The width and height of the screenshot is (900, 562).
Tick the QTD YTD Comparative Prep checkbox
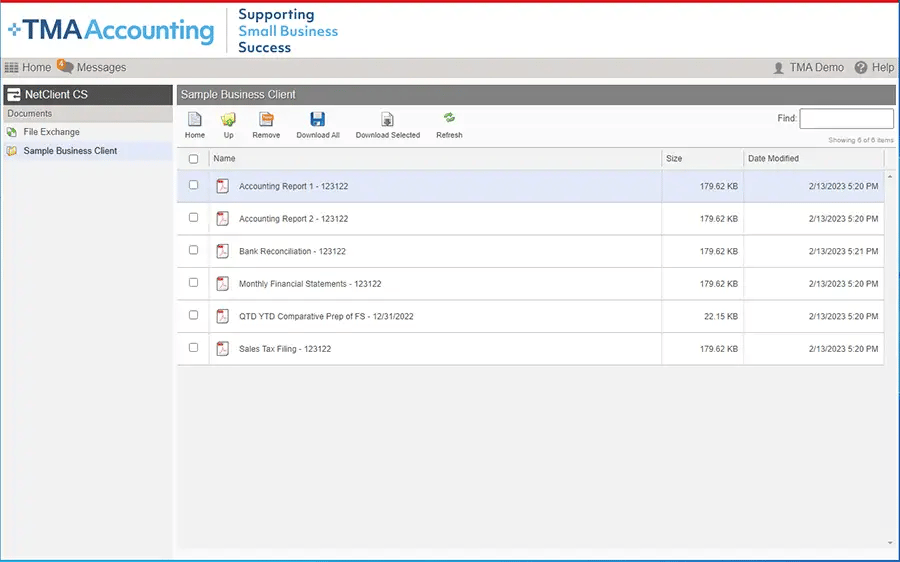pos(193,315)
